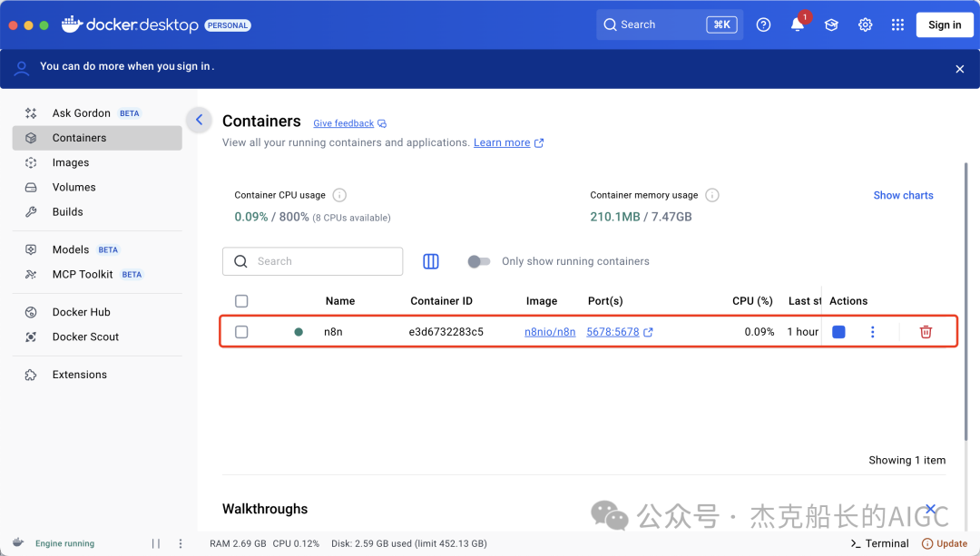Click the Engine running status text
Screen dimensions: 980x556
pos(65,543)
